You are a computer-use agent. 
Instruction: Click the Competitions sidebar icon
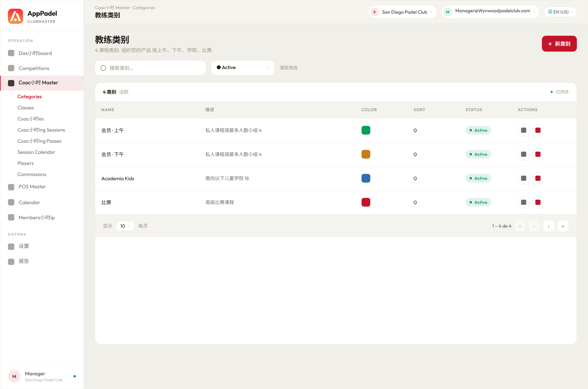pyautogui.click(x=11, y=68)
